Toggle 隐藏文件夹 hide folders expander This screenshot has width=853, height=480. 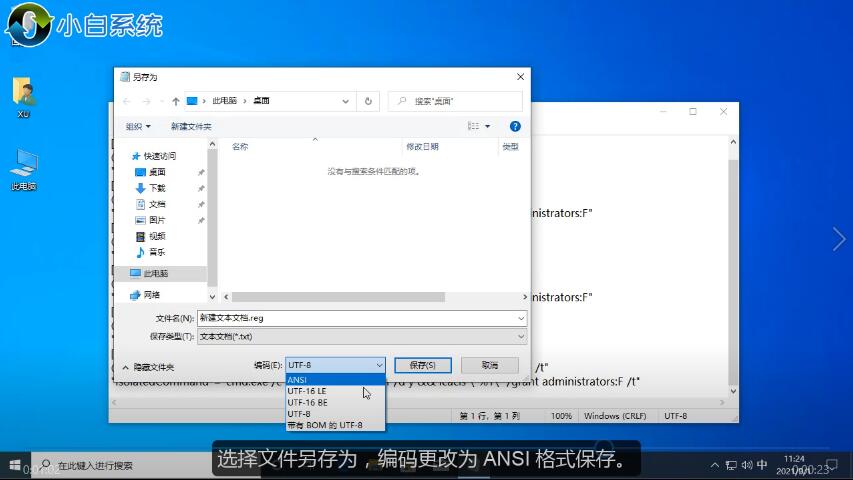click(148, 367)
